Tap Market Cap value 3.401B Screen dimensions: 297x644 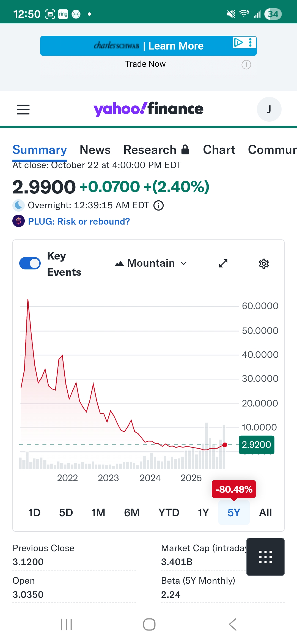pos(177,562)
